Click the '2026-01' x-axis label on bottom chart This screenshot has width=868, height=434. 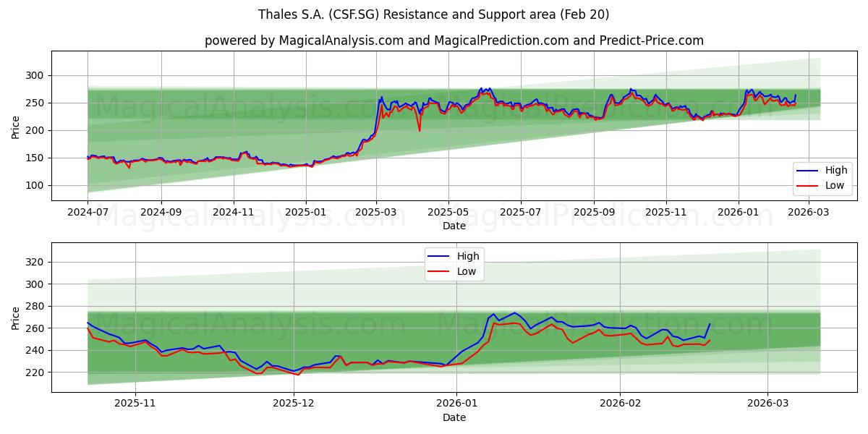(458, 404)
